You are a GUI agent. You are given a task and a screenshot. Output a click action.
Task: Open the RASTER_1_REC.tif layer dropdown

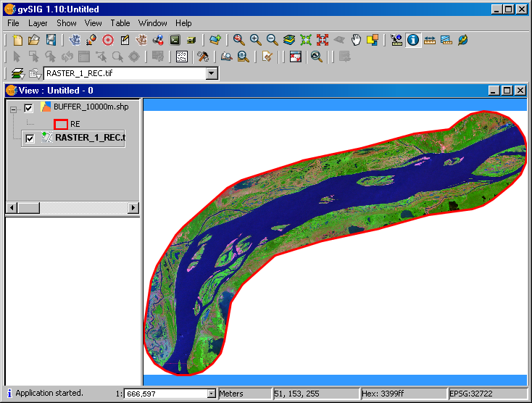click(x=212, y=73)
